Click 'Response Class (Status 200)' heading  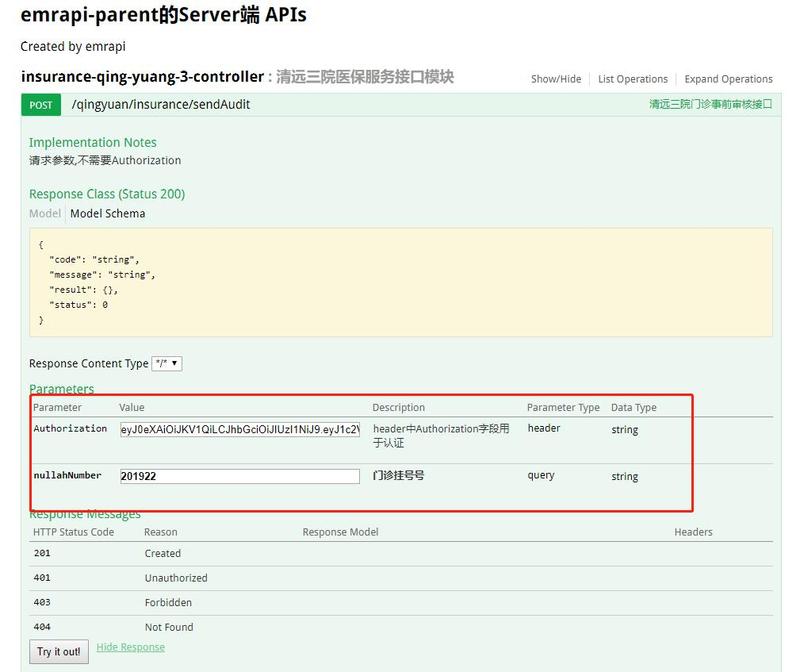pyautogui.click(x=107, y=194)
